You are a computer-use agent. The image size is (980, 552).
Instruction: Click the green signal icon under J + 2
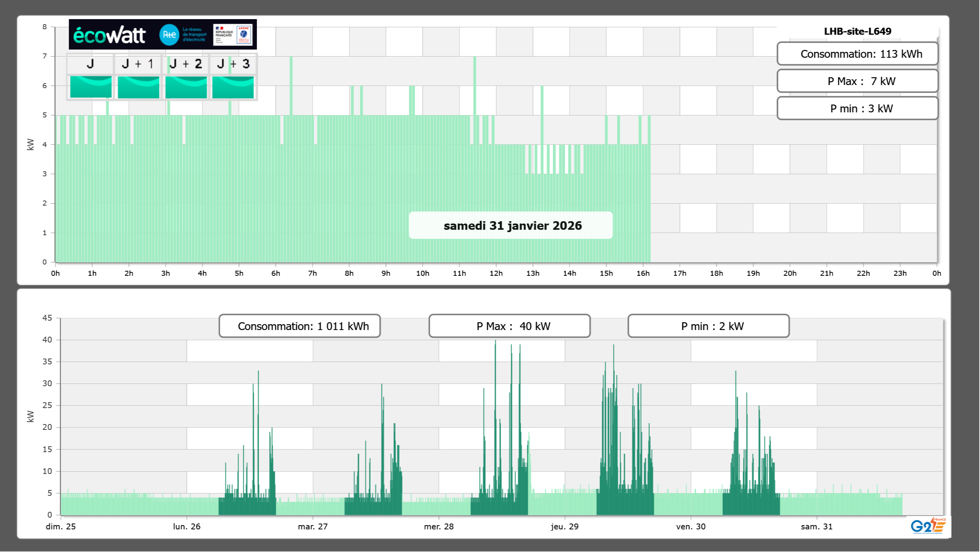pos(186,87)
